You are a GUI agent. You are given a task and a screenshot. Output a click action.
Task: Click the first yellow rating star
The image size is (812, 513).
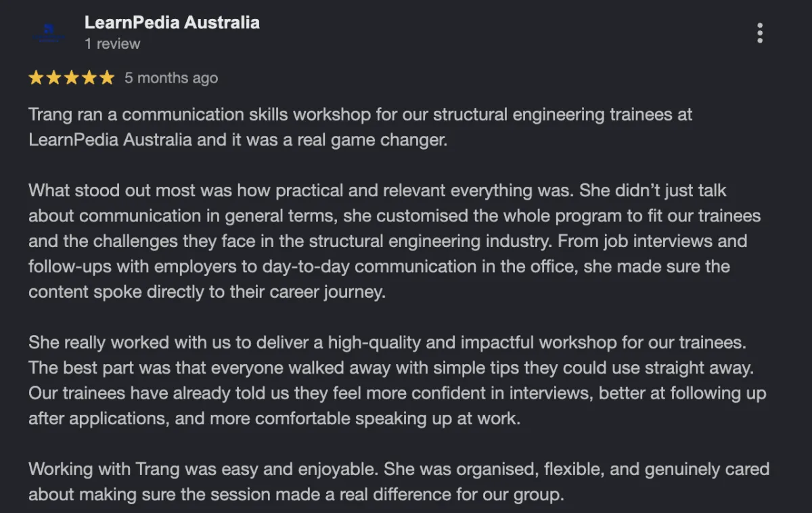pyautogui.click(x=36, y=78)
